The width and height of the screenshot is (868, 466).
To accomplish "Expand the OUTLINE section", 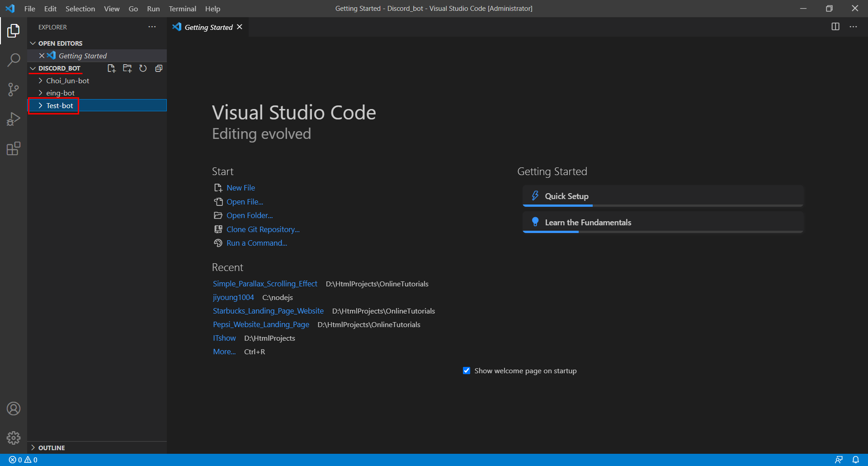I will pyautogui.click(x=33, y=447).
